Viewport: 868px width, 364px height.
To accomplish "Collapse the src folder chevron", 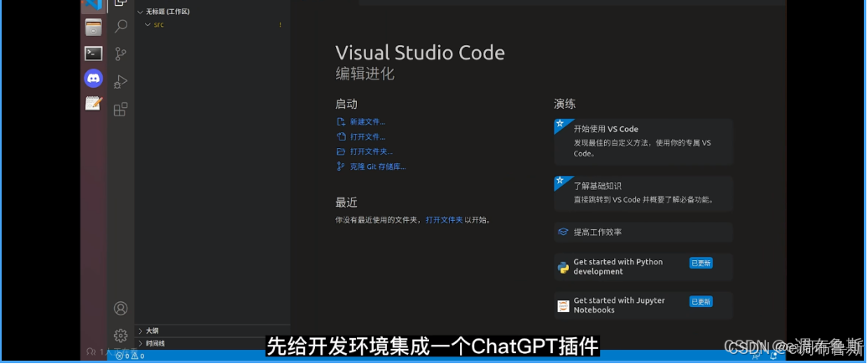I will [x=147, y=25].
